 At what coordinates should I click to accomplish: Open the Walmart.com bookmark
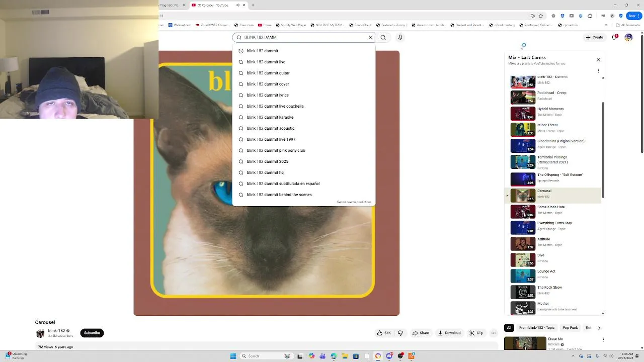(x=180, y=25)
